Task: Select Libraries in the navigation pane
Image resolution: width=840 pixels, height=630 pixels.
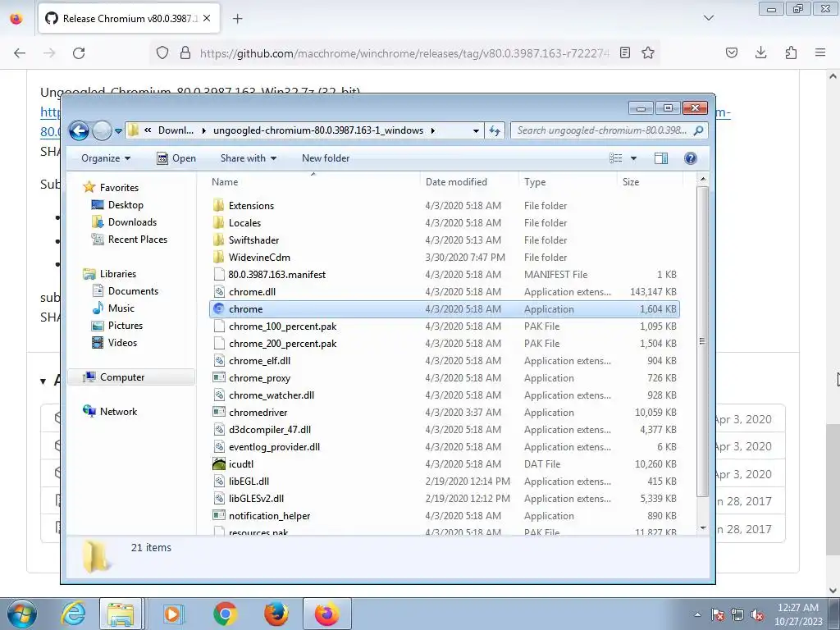Action: tap(110, 274)
